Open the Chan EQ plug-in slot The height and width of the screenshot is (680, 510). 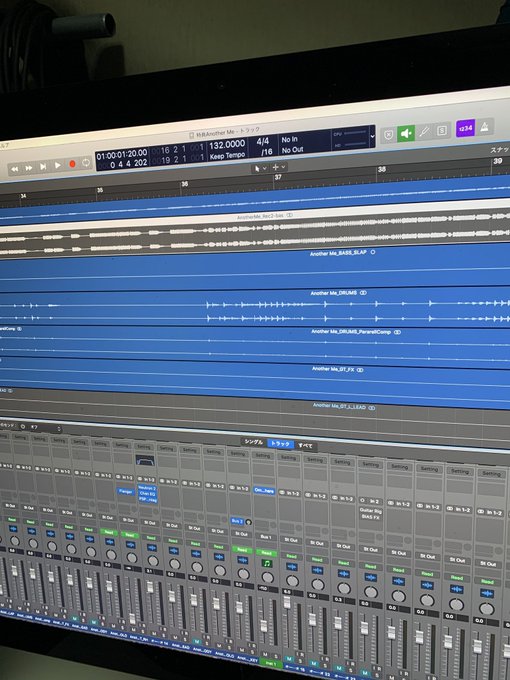pos(147,494)
